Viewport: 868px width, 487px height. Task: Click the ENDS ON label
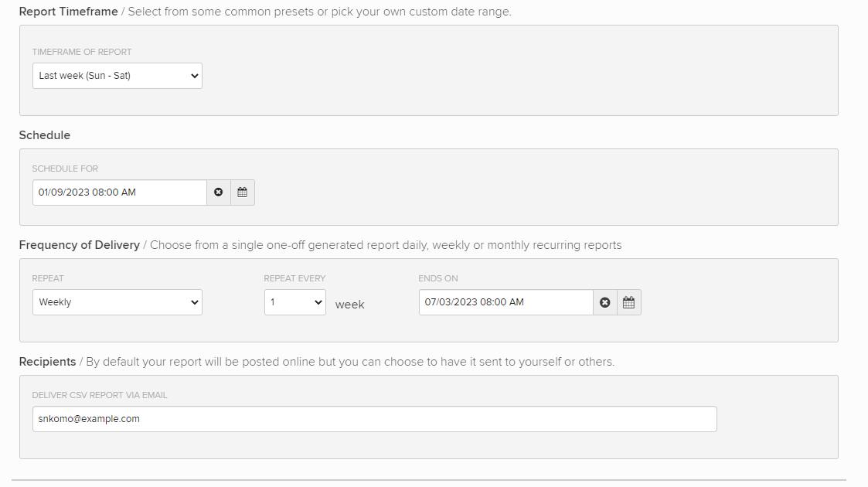coord(437,278)
